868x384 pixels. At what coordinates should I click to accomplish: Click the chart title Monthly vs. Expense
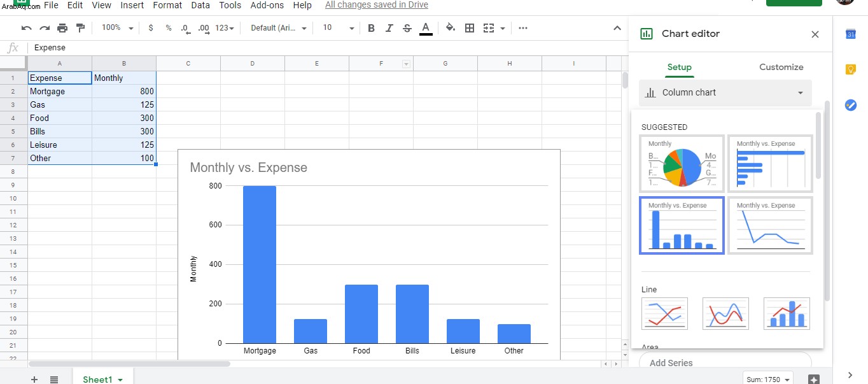(x=248, y=168)
